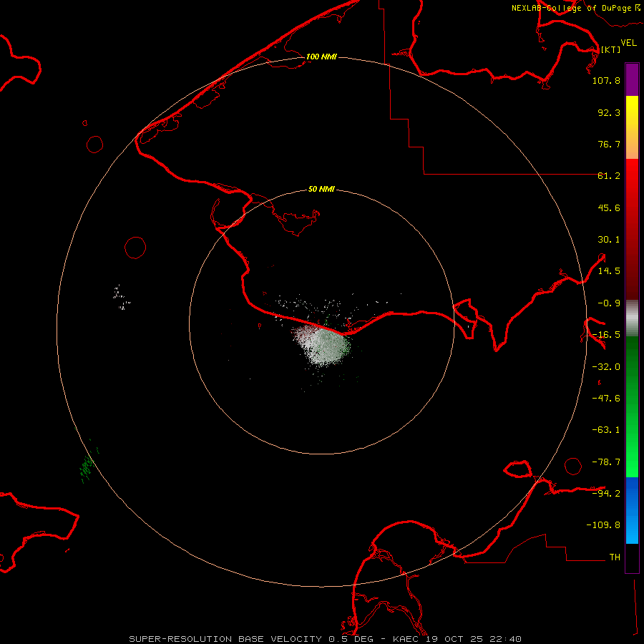Screen dimensions: 644x644
Task: Select the purple swatch at top of velocity scale
Action: coord(632,79)
